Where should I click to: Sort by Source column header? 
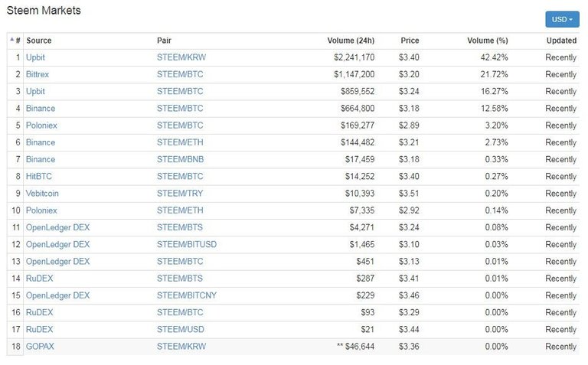pos(38,41)
